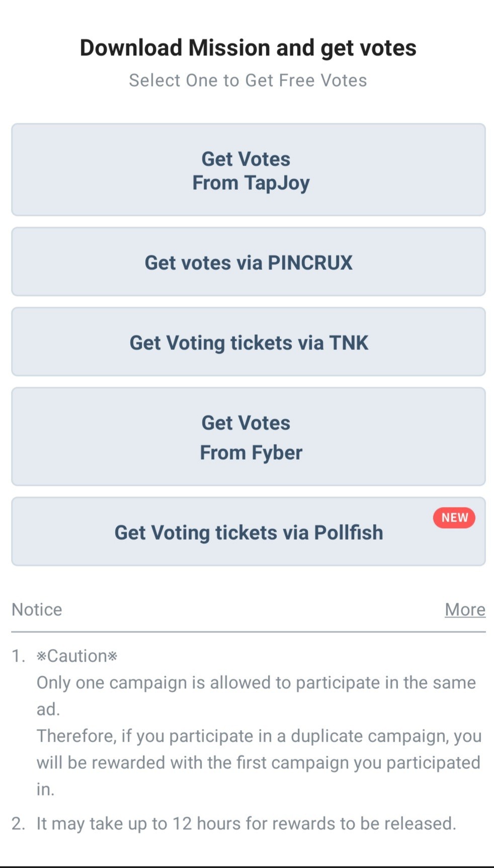Open the Get Votes From Fyber option
This screenshot has height=868, width=494.
click(248, 437)
